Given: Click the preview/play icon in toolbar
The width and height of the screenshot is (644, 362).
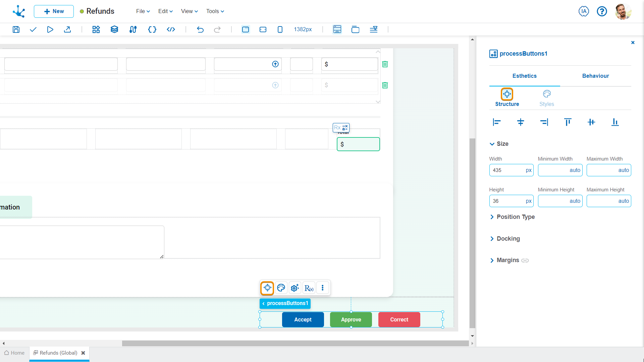Looking at the screenshot, I should (50, 29).
